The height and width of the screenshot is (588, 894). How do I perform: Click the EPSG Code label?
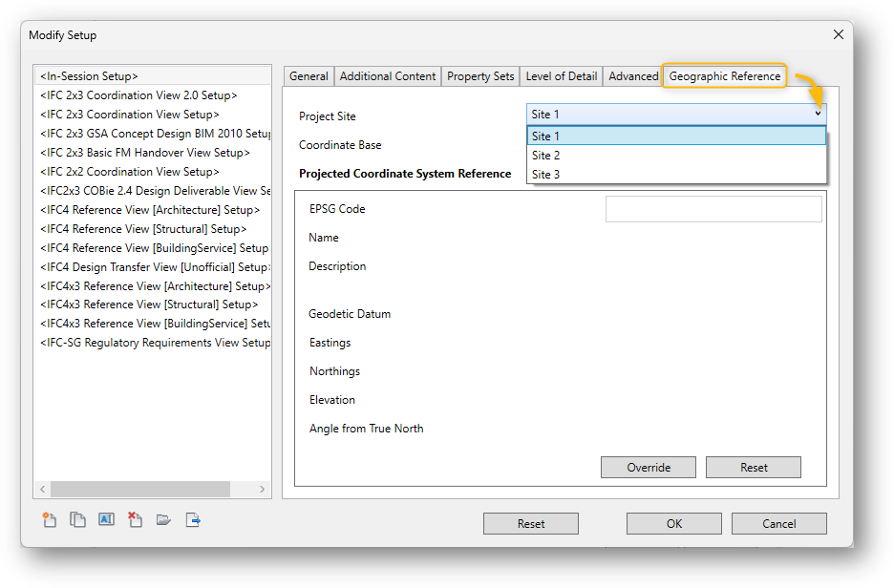tap(337, 209)
